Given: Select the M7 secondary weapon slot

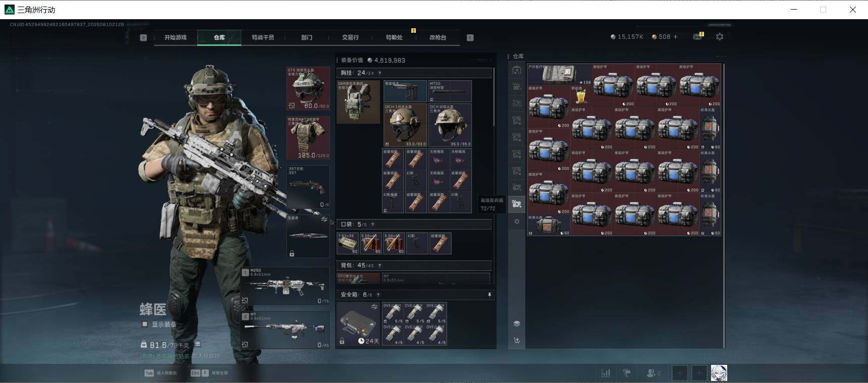Looking at the screenshot, I should (285, 330).
